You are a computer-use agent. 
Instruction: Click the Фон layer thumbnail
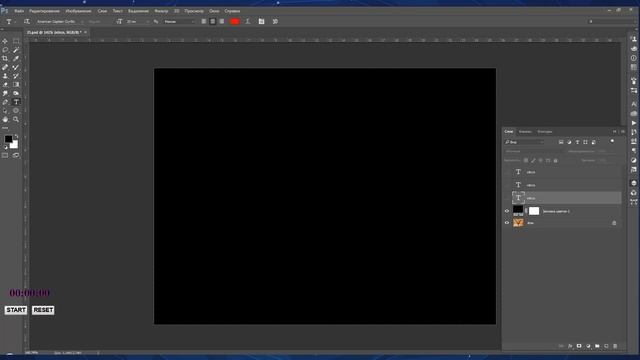coord(518,223)
